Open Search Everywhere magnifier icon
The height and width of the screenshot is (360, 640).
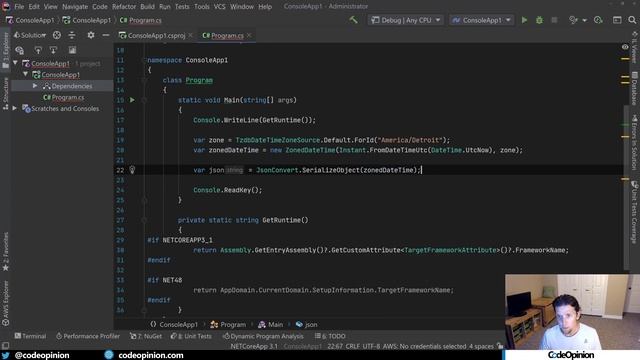632,20
